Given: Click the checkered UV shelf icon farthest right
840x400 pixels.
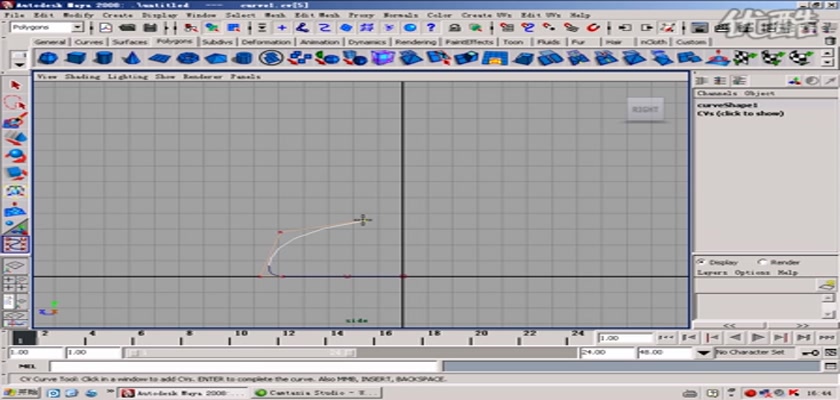Looking at the screenshot, I should point(801,58).
